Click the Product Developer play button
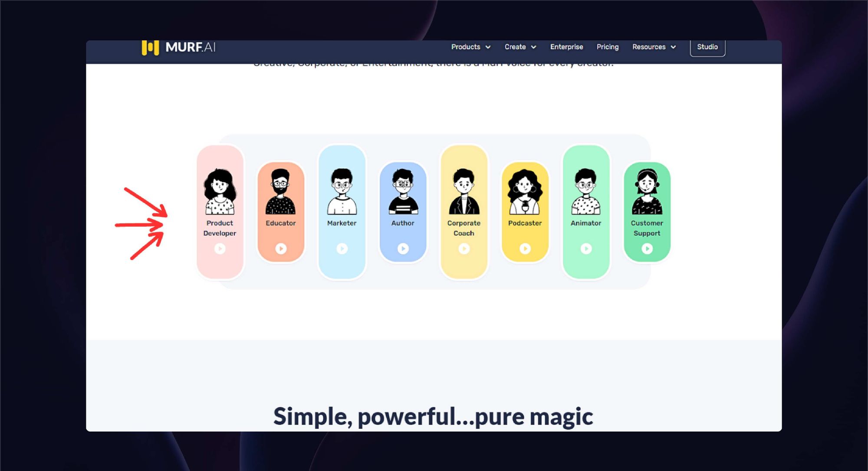868x471 pixels. pyautogui.click(x=219, y=249)
